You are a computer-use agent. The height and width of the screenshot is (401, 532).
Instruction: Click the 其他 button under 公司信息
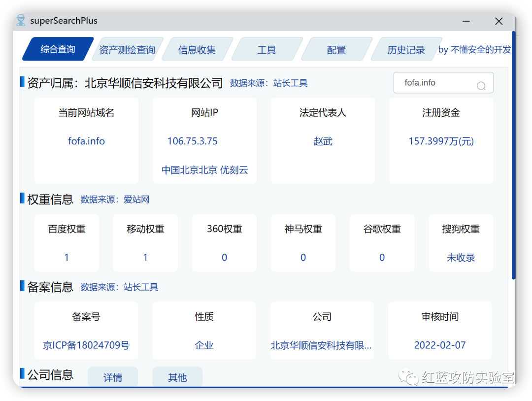pos(177,376)
